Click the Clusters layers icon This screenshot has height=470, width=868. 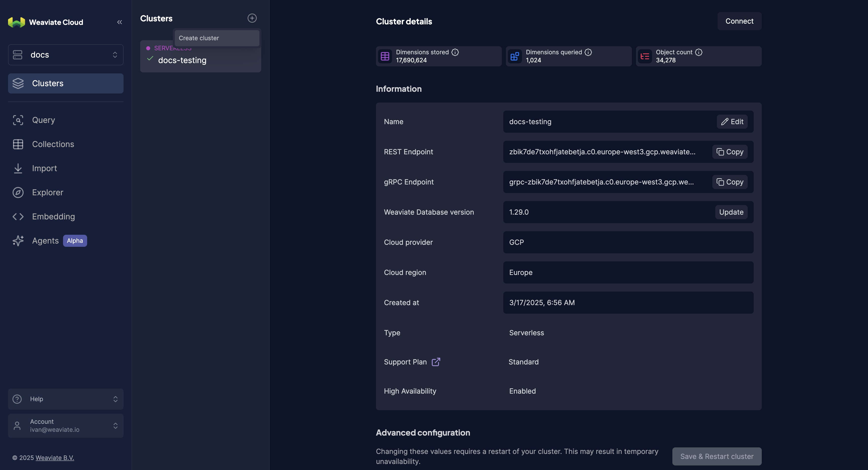click(18, 83)
